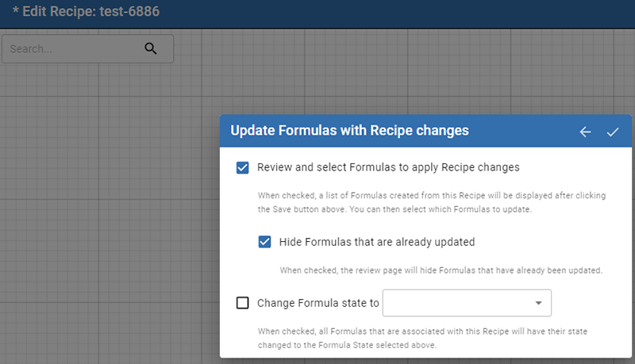Screen dimensions: 635x364
Task: Enable the Change Formula state checkbox
Action: coord(243,302)
